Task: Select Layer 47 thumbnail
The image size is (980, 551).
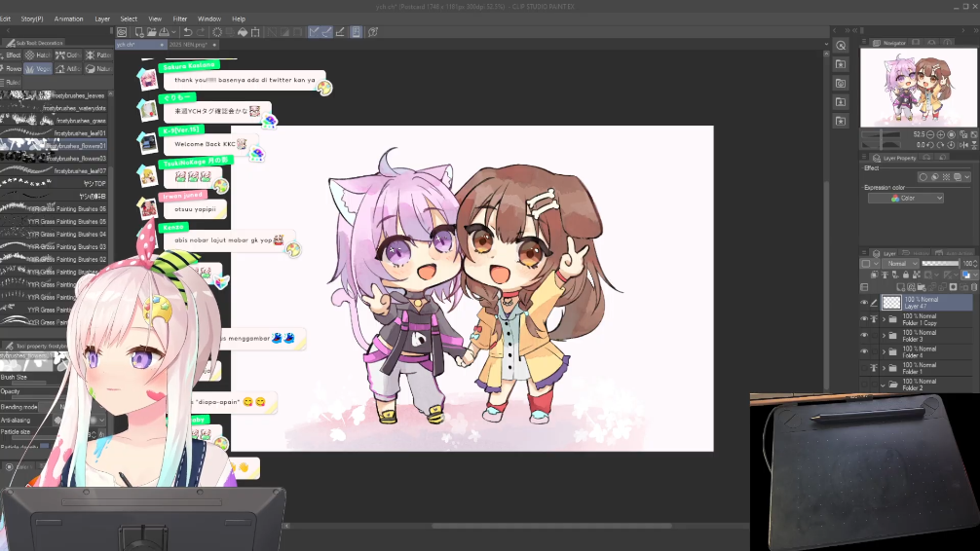Action: tap(891, 303)
